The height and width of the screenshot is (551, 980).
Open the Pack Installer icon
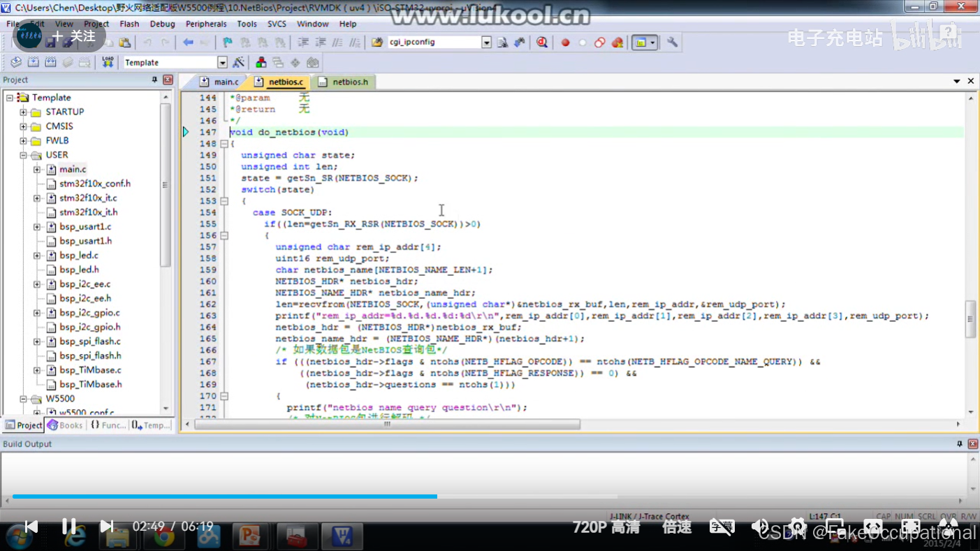point(313,62)
